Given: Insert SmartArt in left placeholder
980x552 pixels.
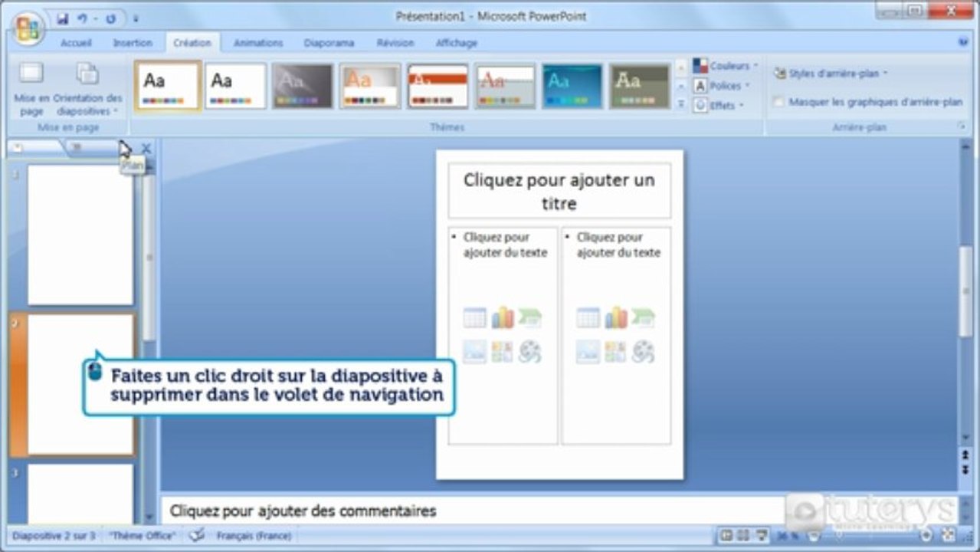Looking at the screenshot, I should point(529,317).
